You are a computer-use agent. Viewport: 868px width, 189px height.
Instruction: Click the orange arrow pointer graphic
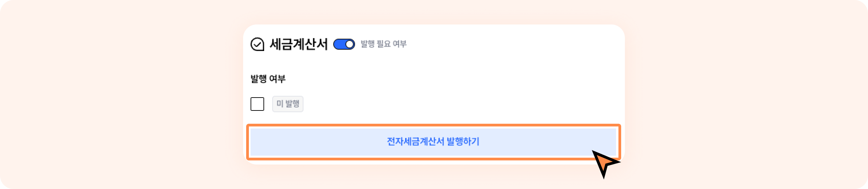(x=605, y=163)
